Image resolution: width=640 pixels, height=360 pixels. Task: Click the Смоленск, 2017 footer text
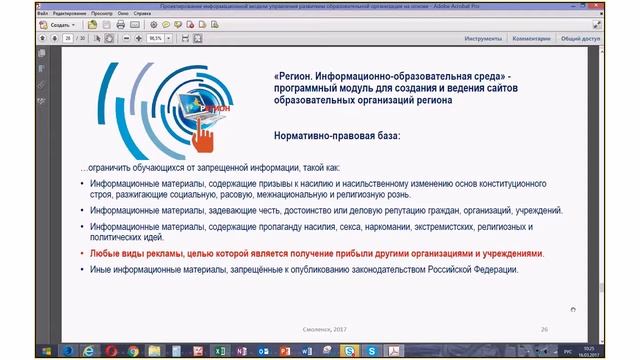pos(325,329)
